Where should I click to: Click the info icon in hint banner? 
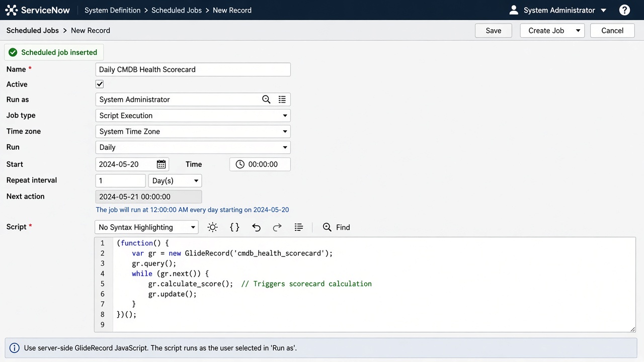click(15, 348)
